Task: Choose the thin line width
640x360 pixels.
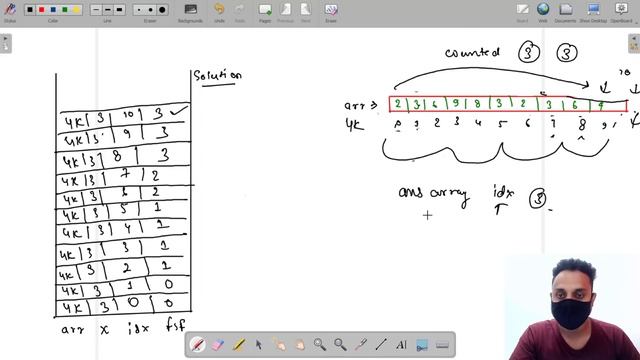Action: (96, 9)
